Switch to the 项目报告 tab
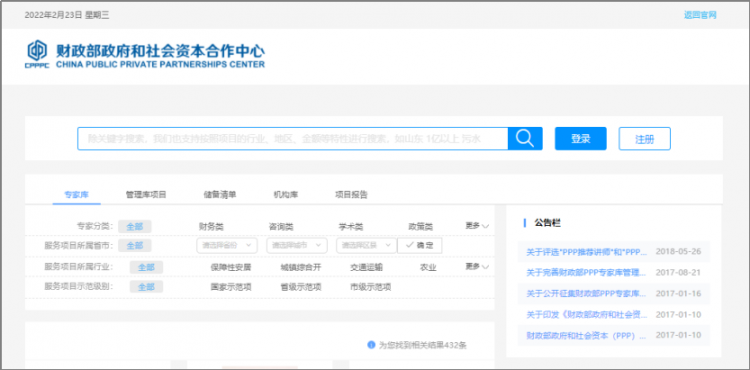750x370 pixels. click(x=352, y=195)
